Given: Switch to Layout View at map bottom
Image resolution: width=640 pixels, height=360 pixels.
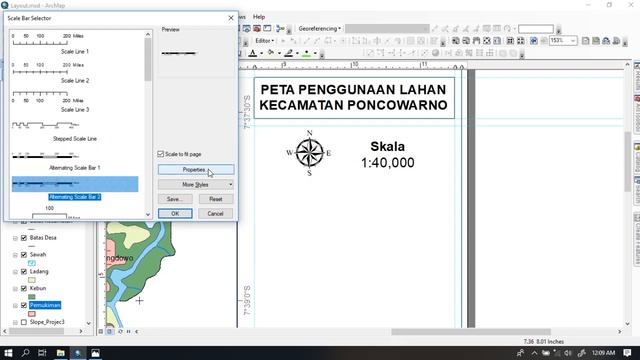Looking at the screenshot, I should 109,331.
